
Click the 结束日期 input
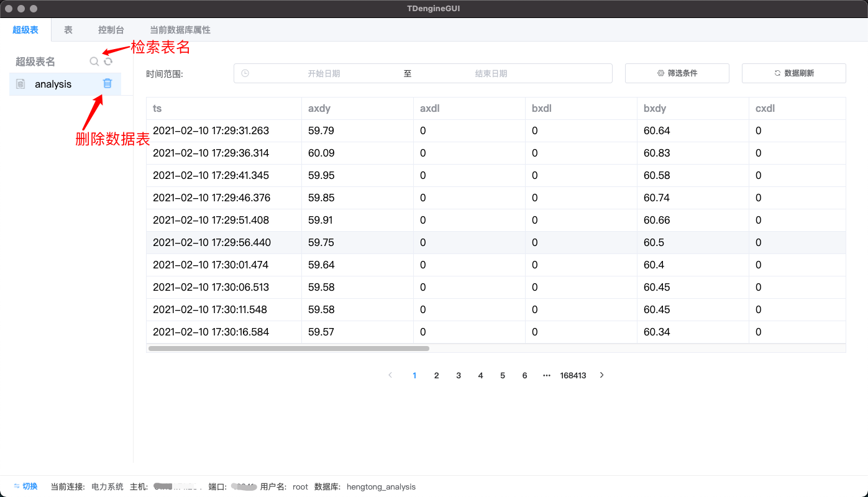491,73
